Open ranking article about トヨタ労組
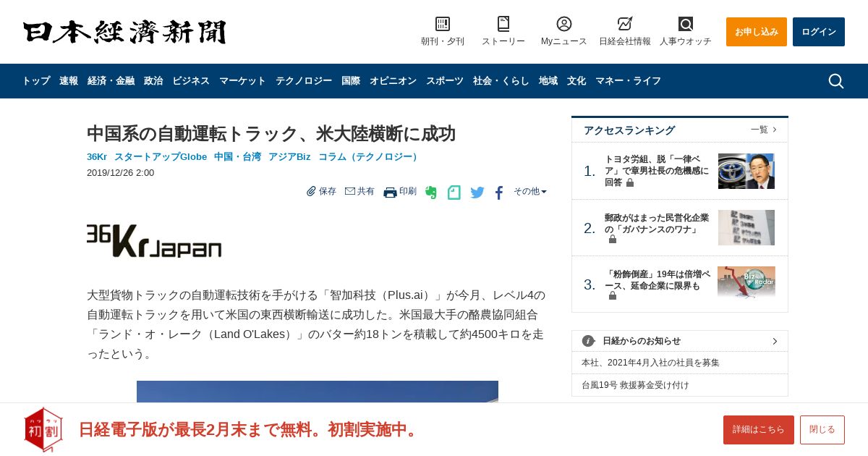868x456 pixels. pos(658,171)
